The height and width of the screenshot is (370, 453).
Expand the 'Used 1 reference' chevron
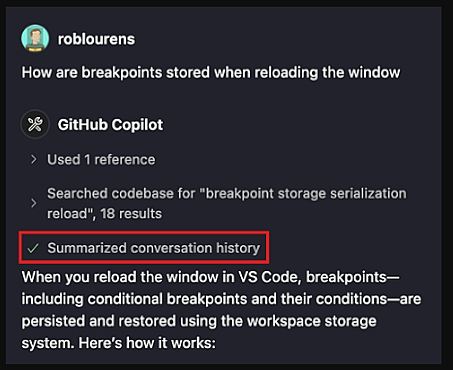[33, 159]
